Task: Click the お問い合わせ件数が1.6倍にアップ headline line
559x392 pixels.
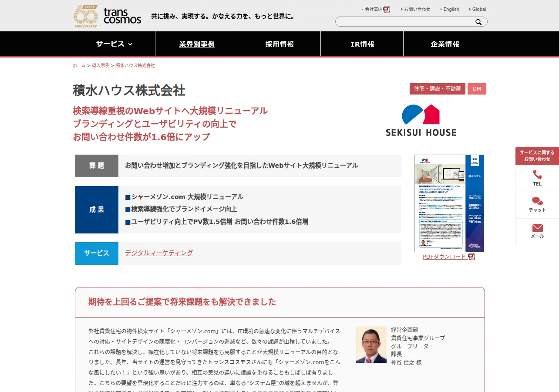Action: 141,137
